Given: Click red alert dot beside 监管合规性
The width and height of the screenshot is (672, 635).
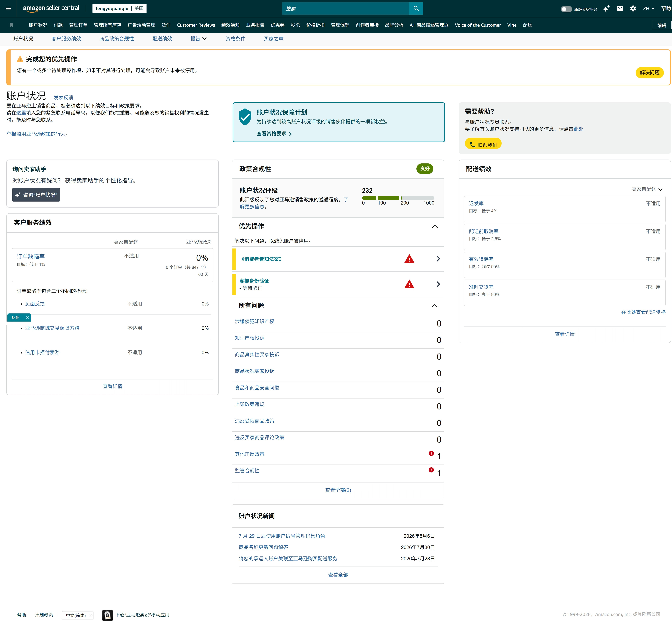Looking at the screenshot, I should (x=431, y=470).
